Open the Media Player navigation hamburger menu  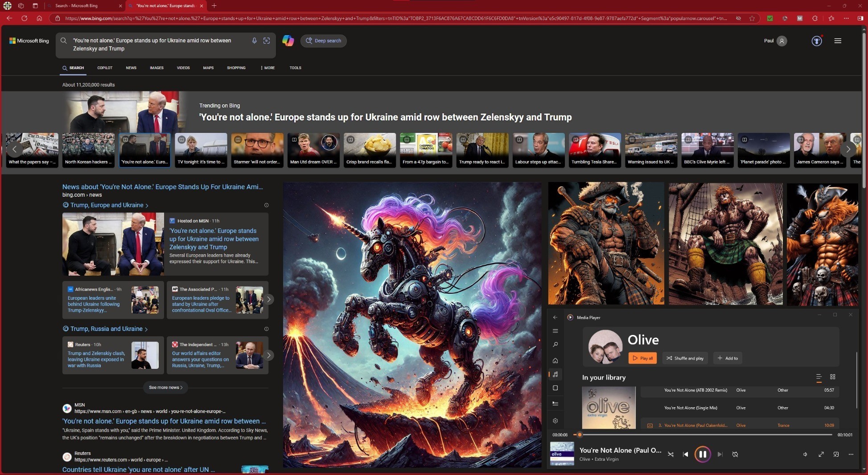click(x=555, y=331)
